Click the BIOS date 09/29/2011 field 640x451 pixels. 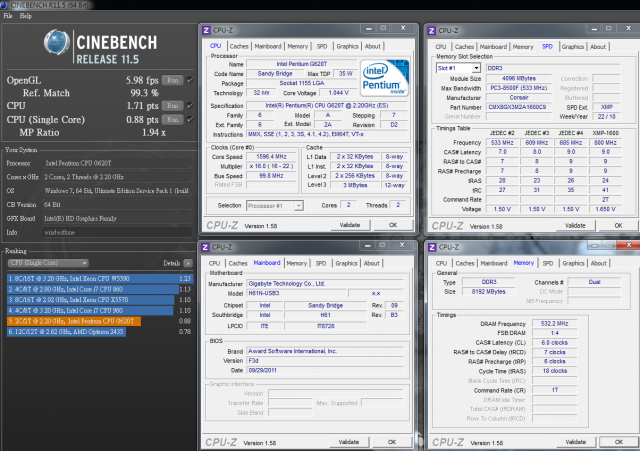(325, 370)
